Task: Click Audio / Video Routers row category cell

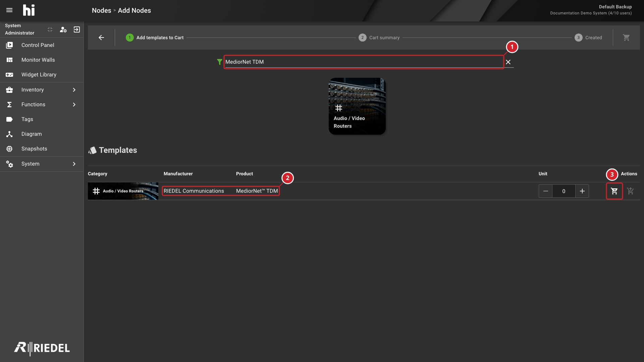Action: point(123,191)
